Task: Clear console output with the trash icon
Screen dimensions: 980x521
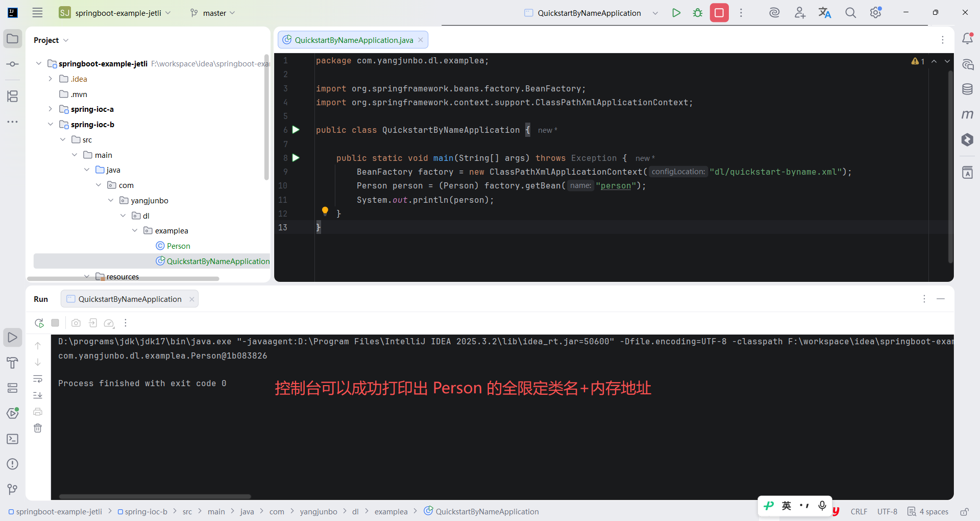Action: (38, 428)
